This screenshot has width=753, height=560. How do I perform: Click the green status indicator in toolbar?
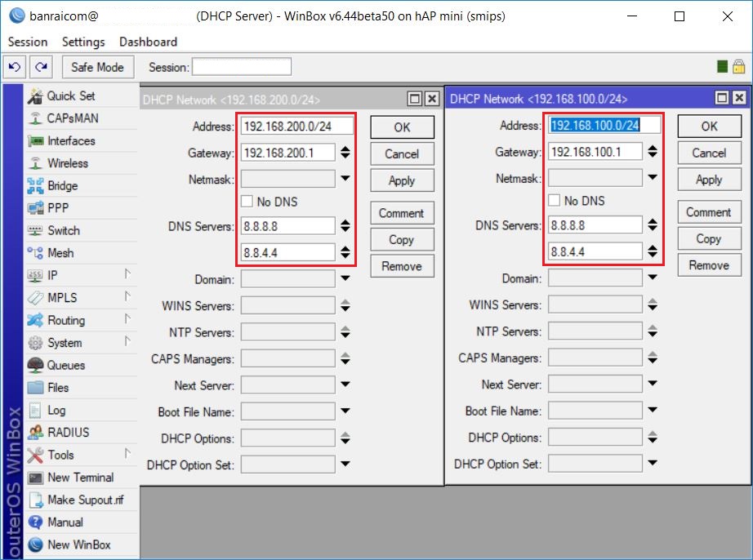tap(722, 67)
